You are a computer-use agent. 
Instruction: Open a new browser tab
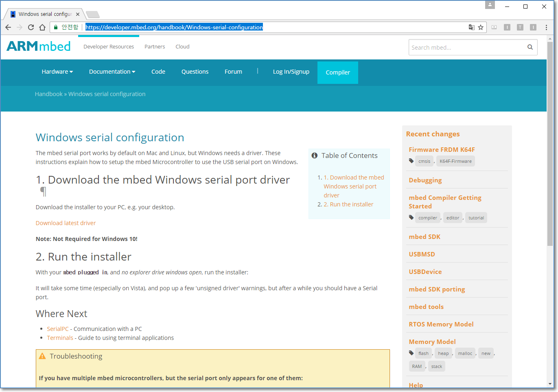click(93, 15)
